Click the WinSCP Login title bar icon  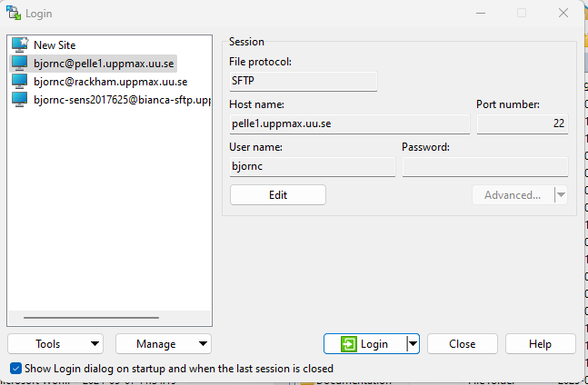14,13
